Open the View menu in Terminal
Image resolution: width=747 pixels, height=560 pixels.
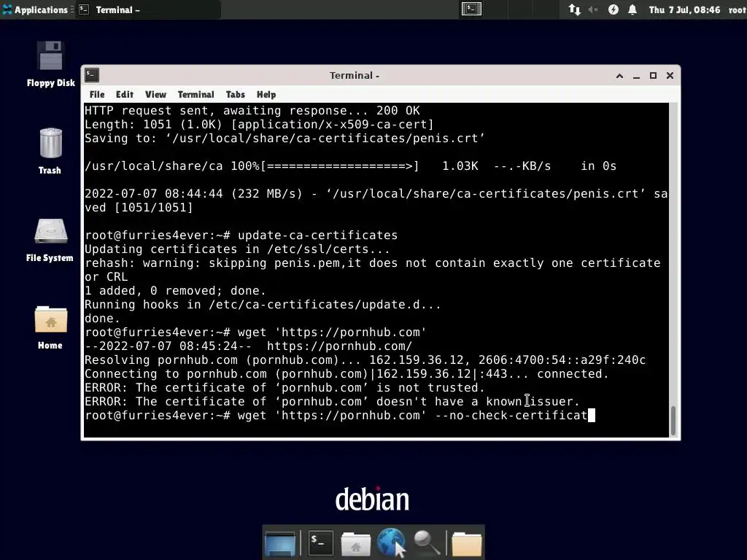155,94
